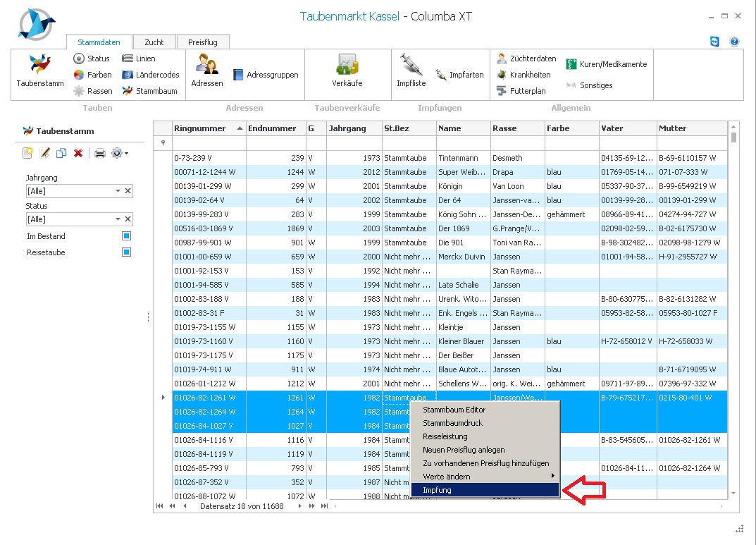Toggle the Reisetaube checkbox
Viewport: 756px width, 545px height.
tap(126, 252)
